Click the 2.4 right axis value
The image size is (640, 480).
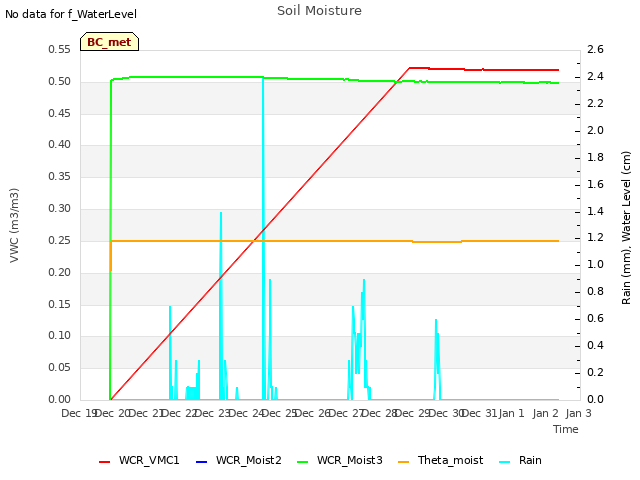tap(595, 76)
